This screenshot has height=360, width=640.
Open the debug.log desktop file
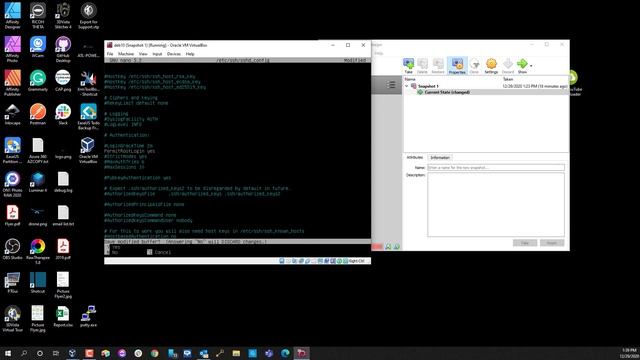pyautogui.click(x=63, y=182)
